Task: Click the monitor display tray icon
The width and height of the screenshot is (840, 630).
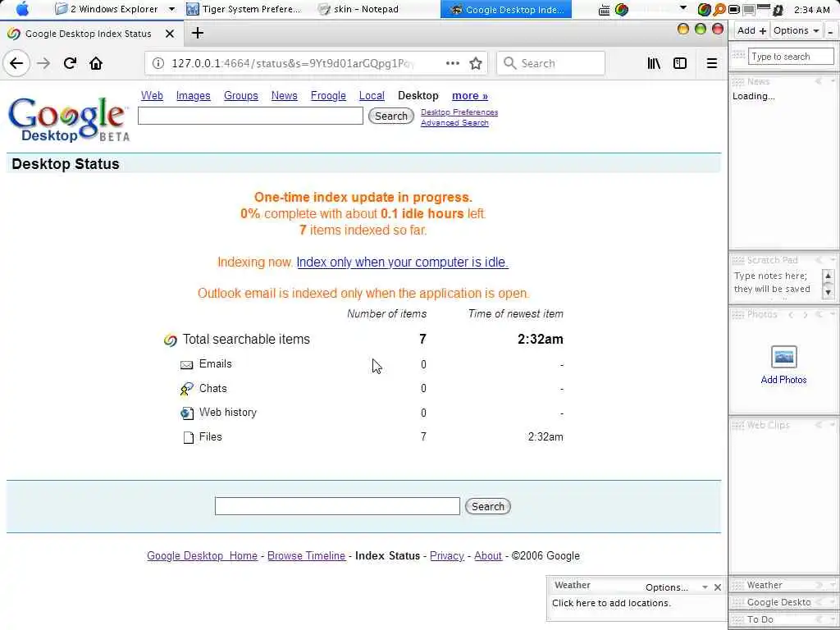Action: (749, 10)
